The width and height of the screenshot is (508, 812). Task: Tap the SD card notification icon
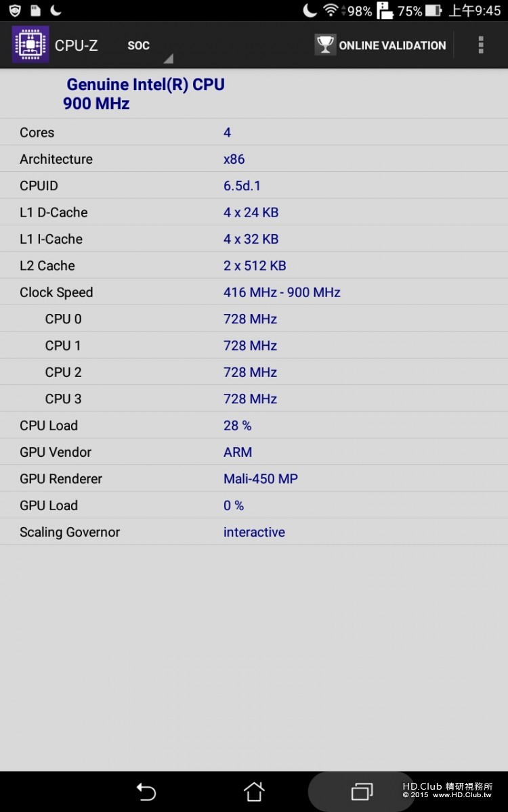35,10
